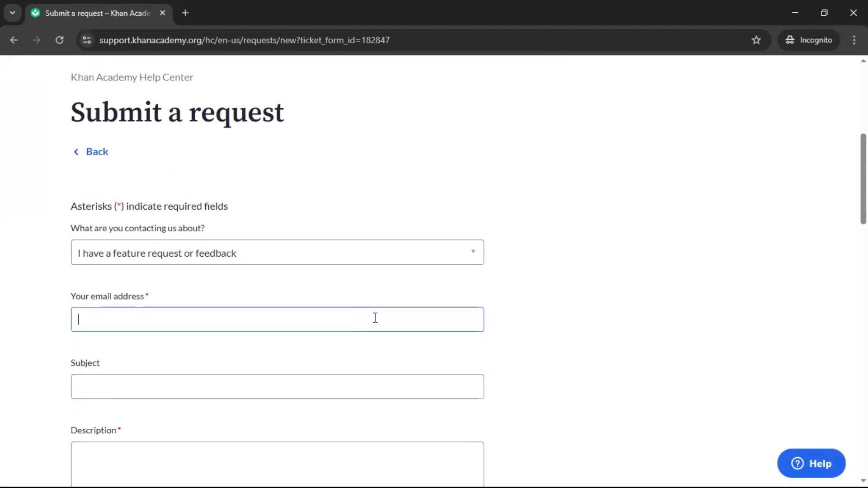Click the 'Your email address' label

point(107,296)
